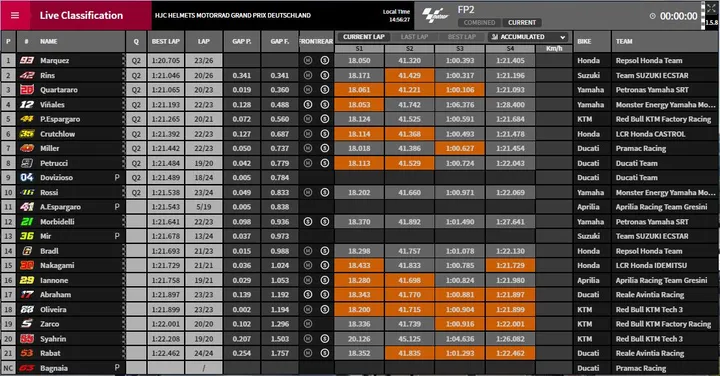Click HJC Helmets Grand Prix event title
Viewport: 720px width, 376px height.
233,15
